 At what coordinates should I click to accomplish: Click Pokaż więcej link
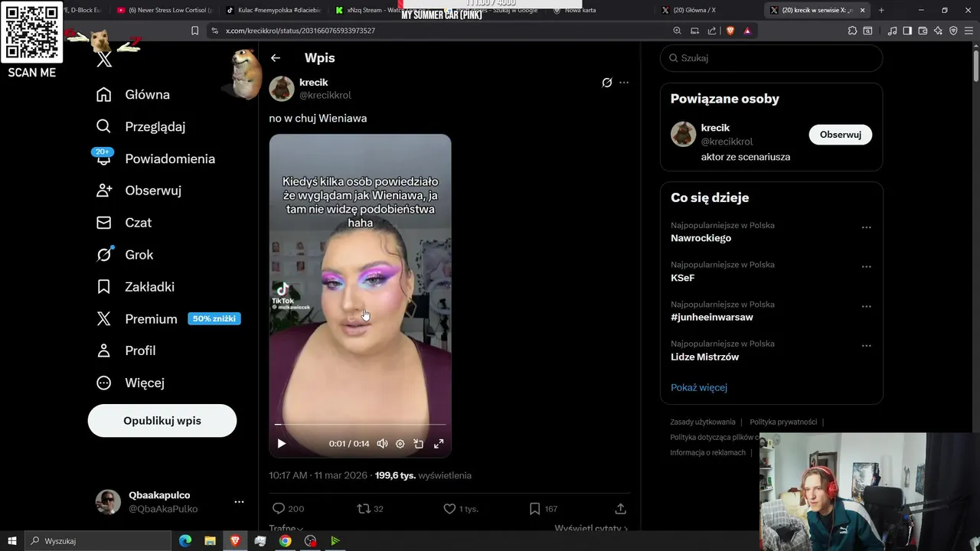click(699, 388)
